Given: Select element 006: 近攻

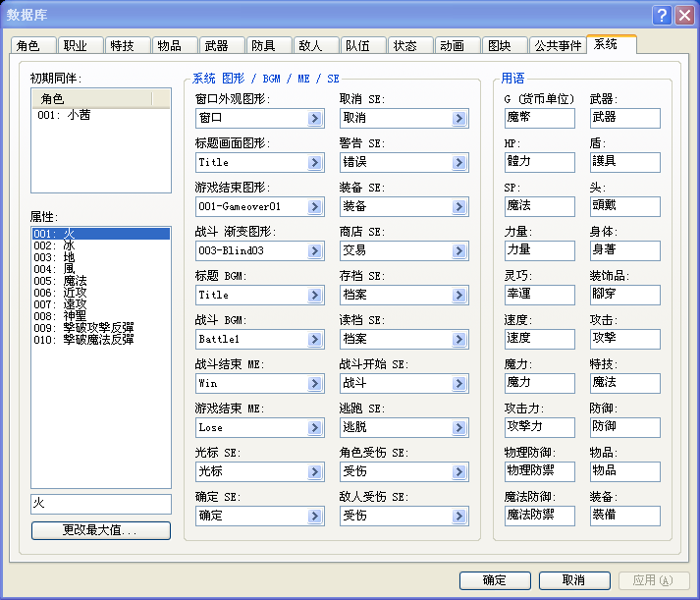Looking at the screenshot, I should pos(101,293).
